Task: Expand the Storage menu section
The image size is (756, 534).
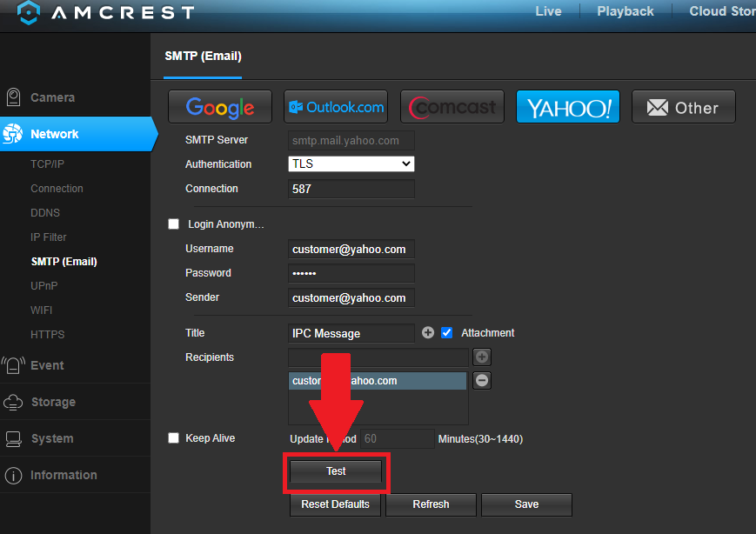Action: pyautogui.click(x=53, y=402)
